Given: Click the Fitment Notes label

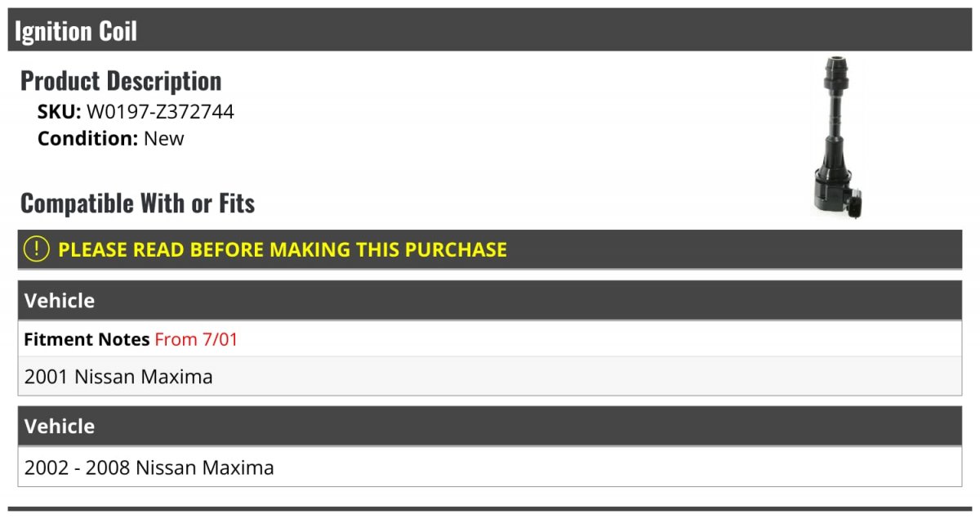Looking at the screenshot, I should click(x=87, y=339).
